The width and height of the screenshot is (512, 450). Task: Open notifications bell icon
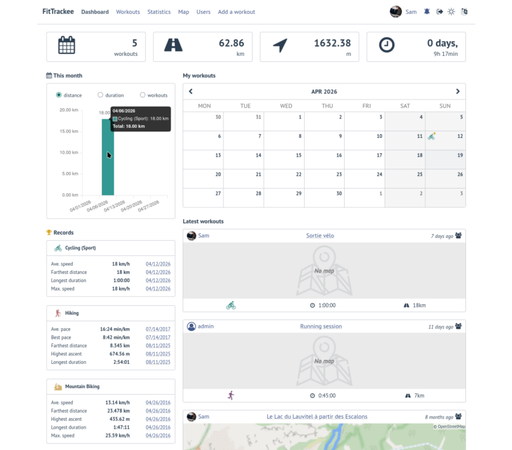tap(427, 12)
